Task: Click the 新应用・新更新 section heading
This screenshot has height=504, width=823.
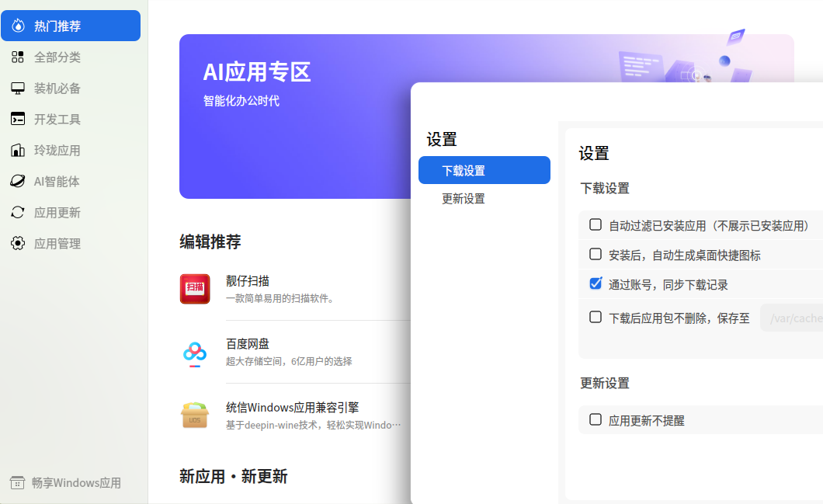Action: tap(233, 476)
